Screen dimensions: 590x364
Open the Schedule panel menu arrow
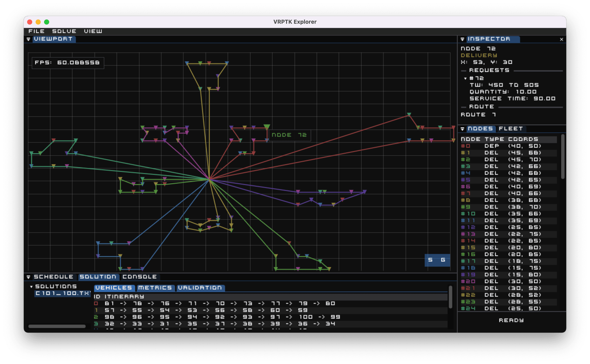(28, 277)
